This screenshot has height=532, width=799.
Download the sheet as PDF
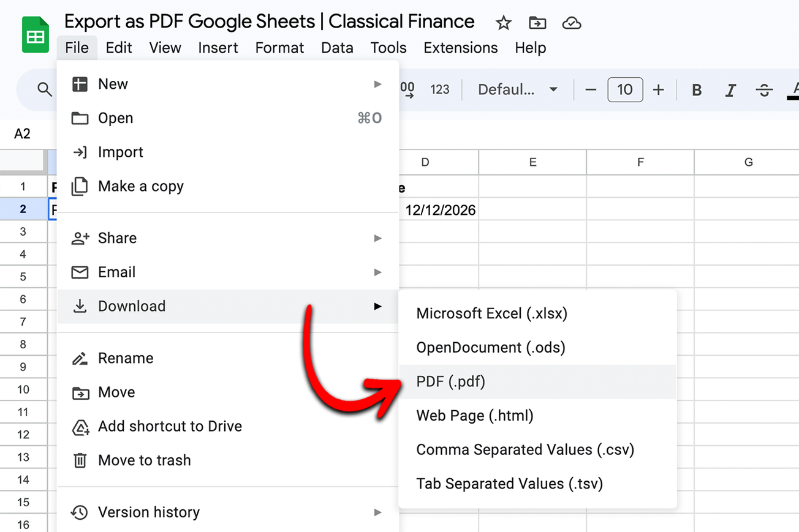coord(452,381)
